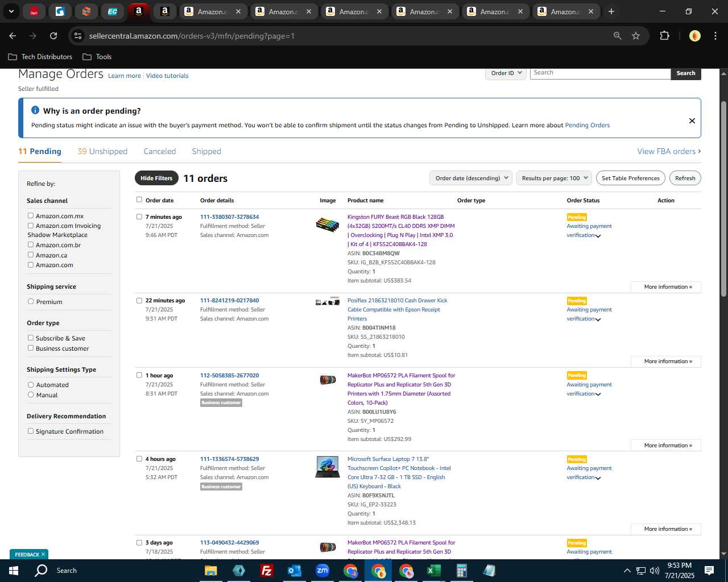
Task: Open the Tech Distributors bookmark folder
Action: click(40, 57)
